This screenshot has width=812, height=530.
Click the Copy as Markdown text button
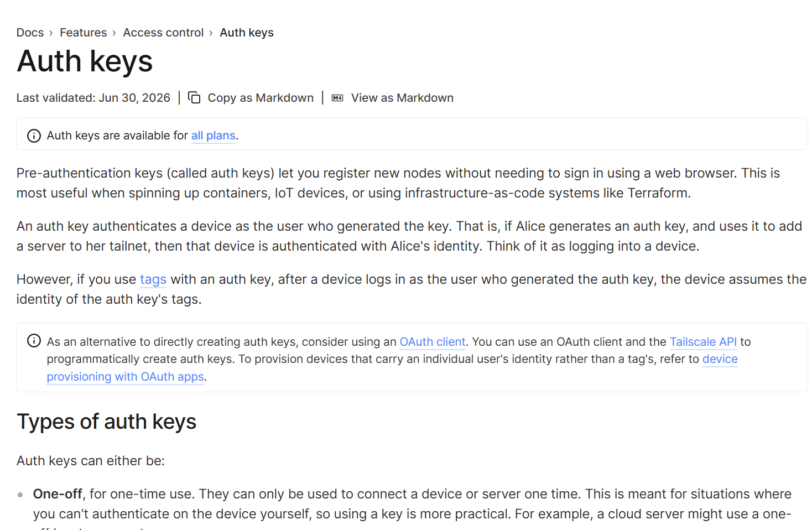click(261, 98)
